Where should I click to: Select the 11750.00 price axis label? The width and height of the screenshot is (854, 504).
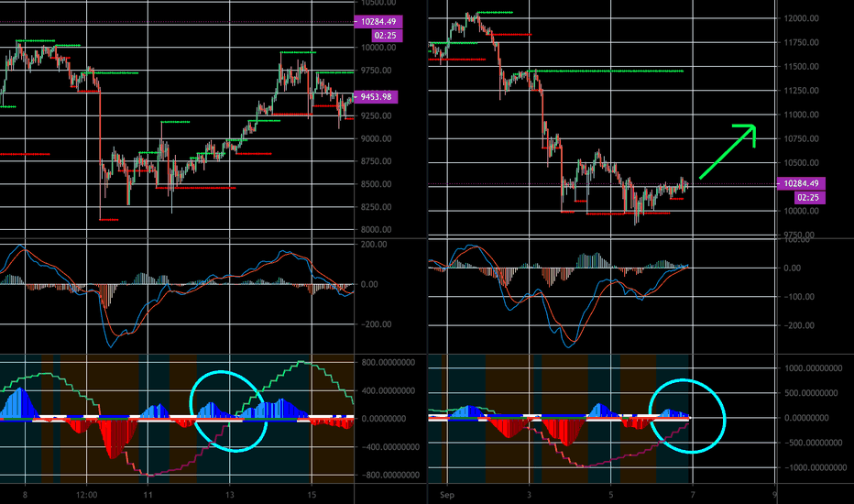coord(801,42)
